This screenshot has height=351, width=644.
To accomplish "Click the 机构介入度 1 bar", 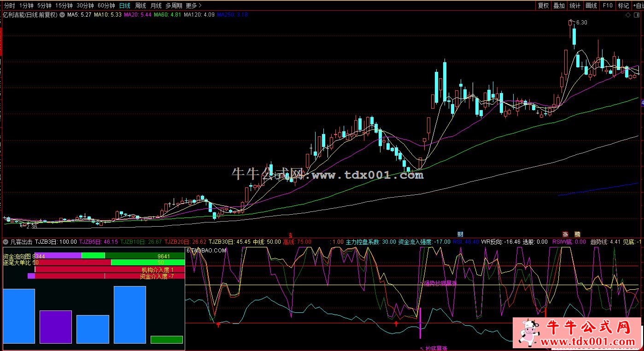I will point(110,269).
